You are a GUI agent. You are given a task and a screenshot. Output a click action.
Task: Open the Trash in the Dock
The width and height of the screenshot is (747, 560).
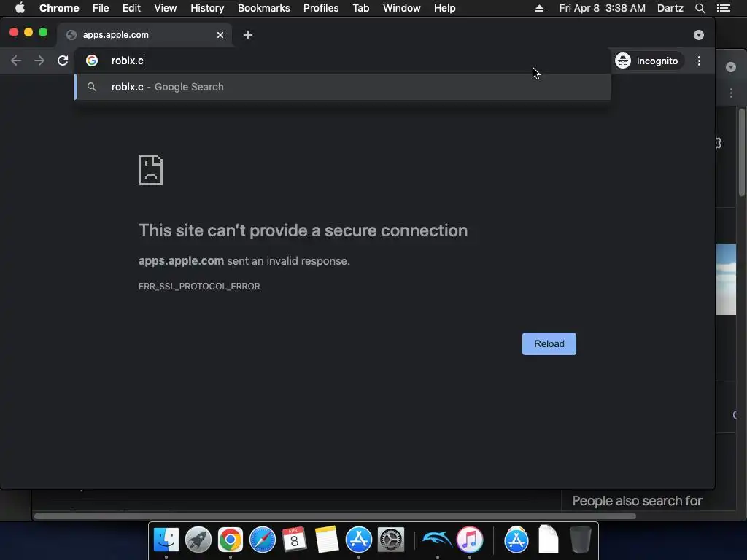pyautogui.click(x=580, y=539)
